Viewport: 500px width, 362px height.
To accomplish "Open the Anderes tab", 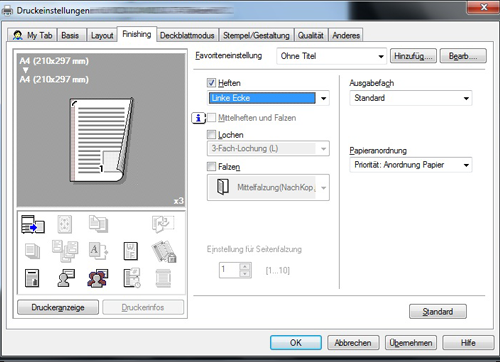I will click(346, 35).
